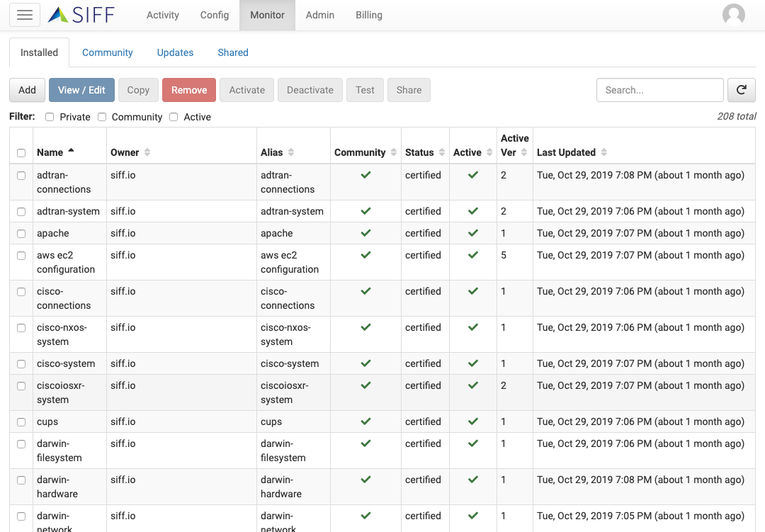Select the aws ec2 configuration checkbox
This screenshot has width=765, height=532.
click(x=21, y=255)
